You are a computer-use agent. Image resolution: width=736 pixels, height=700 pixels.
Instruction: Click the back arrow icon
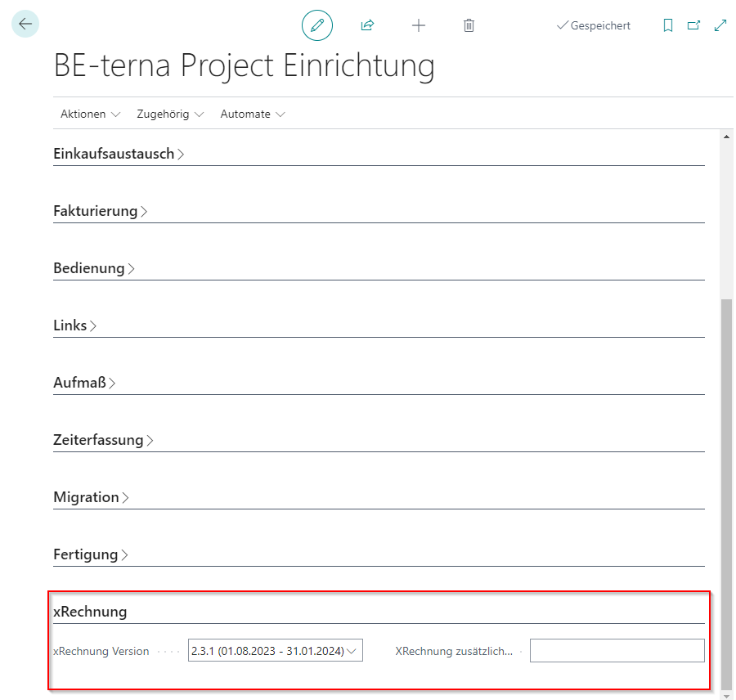25,24
